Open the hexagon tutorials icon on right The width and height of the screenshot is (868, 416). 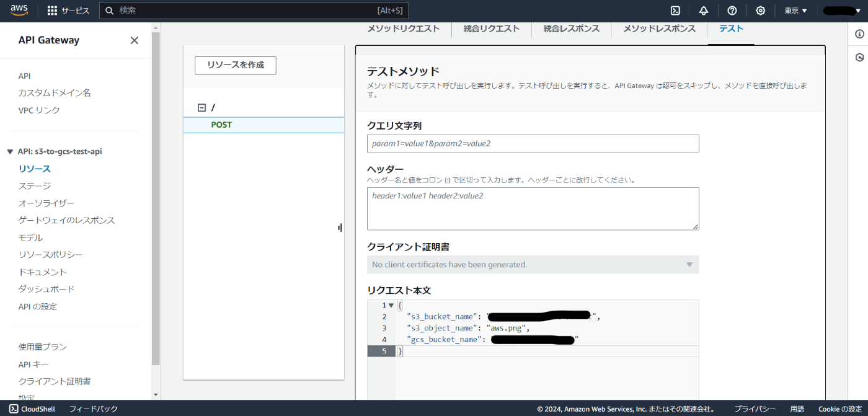tap(859, 57)
